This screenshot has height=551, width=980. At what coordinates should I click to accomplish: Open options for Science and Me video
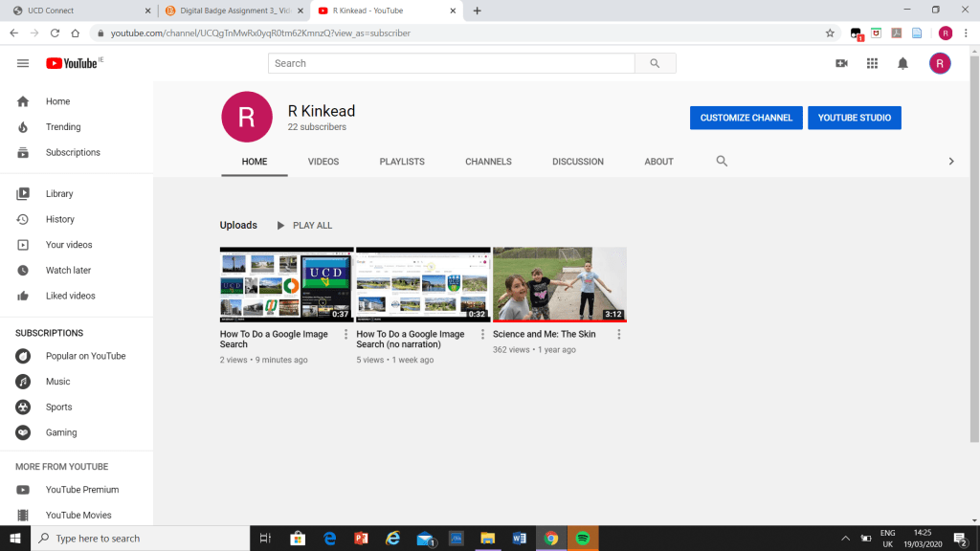[x=619, y=335]
